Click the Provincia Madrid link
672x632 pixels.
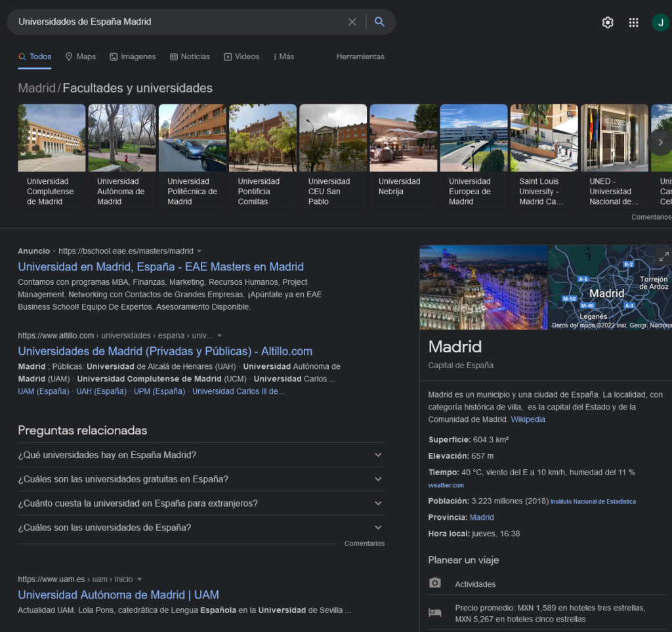482,518
